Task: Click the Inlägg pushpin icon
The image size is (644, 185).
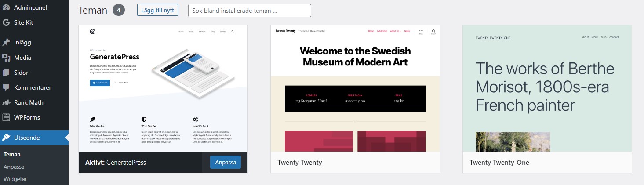Action: click(6, 43)
